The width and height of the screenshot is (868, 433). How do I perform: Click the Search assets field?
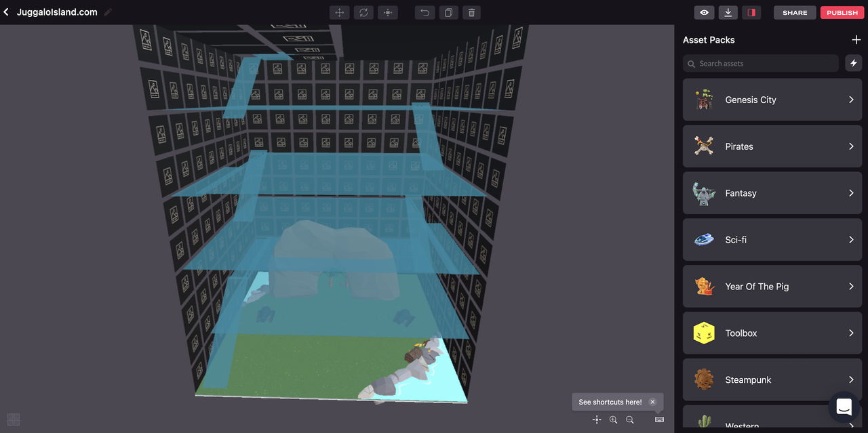761,63
